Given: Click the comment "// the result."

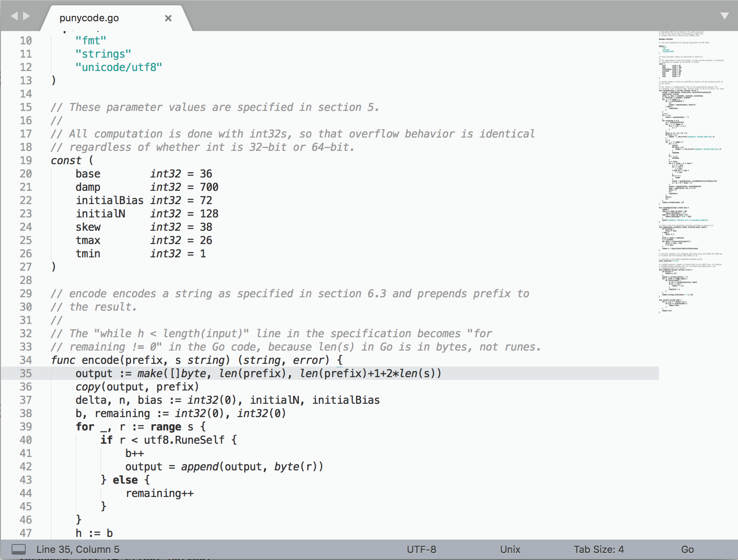Looking at the screenshot, I should pyautogui.click(x=94, y=307).
